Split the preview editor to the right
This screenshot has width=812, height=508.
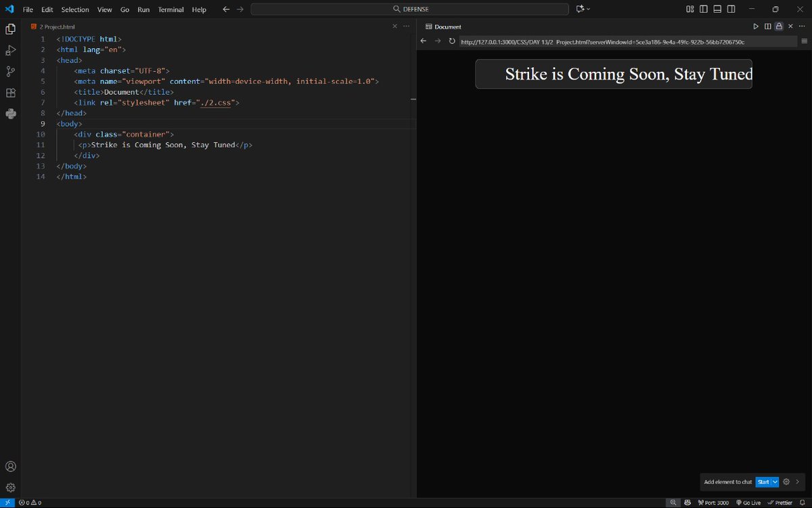pyautogui.click(x=767, y=26)
